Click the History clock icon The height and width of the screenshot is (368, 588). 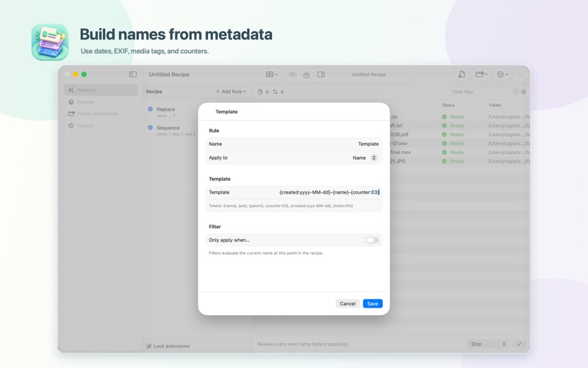[x=71, y=125]
